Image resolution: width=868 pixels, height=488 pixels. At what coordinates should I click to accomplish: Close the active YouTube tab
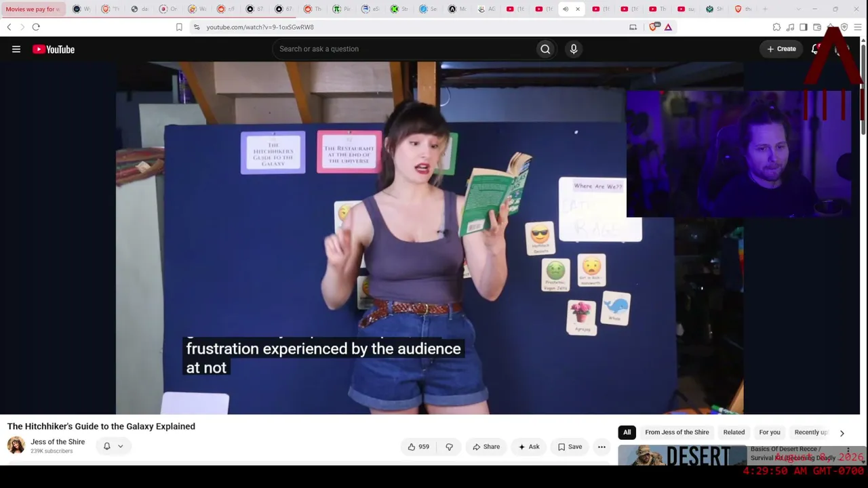[x=578, y=9]
